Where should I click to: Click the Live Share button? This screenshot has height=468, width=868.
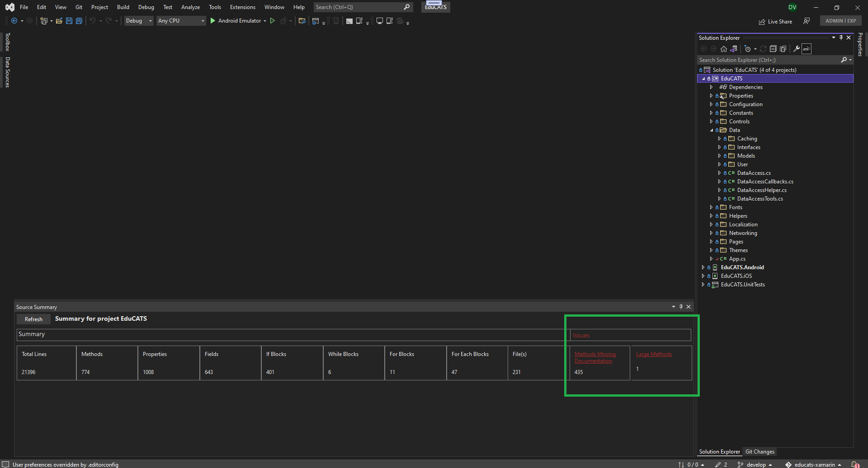(x=775, y=21)
